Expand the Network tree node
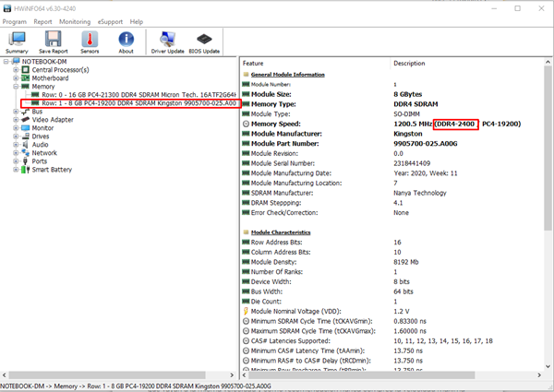 [x=16, y=153]
